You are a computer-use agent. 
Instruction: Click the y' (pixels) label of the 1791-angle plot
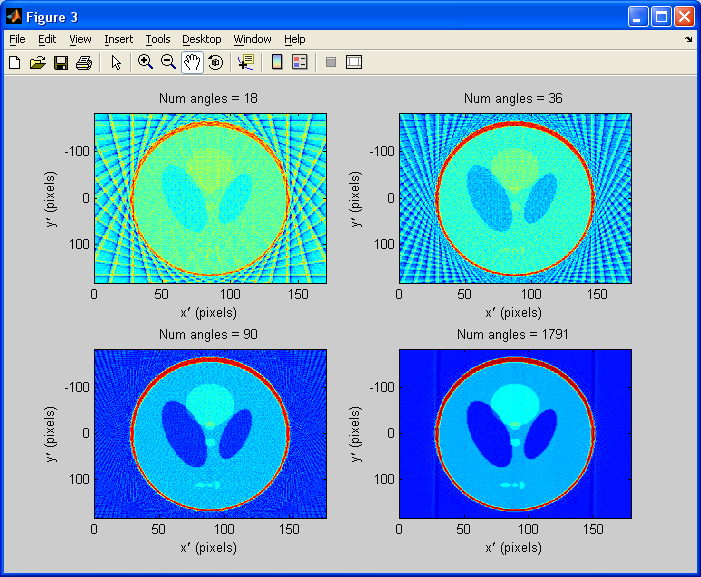356,434
